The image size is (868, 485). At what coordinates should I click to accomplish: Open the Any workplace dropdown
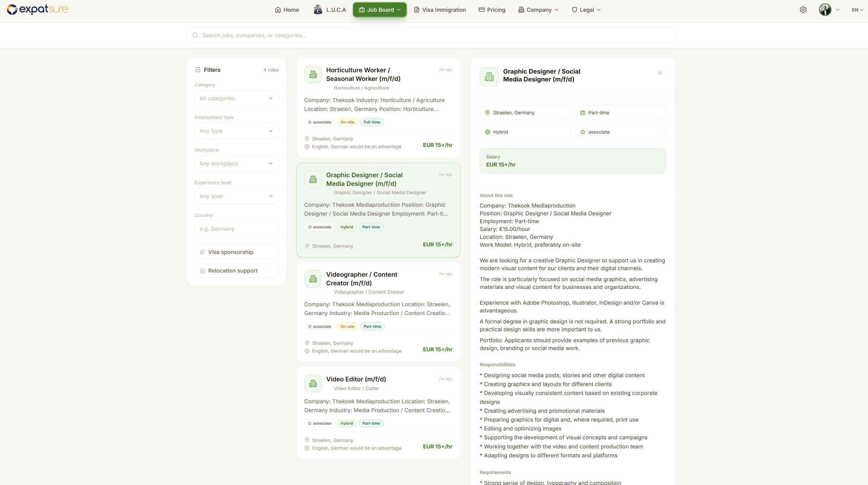click(x=237, y=163)
